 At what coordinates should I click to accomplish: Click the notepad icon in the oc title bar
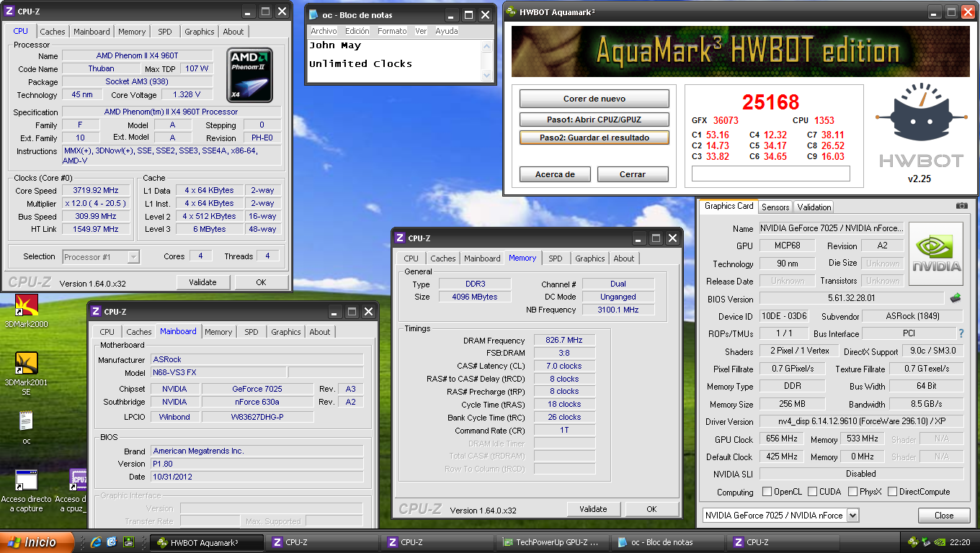[x=313, y=14]
